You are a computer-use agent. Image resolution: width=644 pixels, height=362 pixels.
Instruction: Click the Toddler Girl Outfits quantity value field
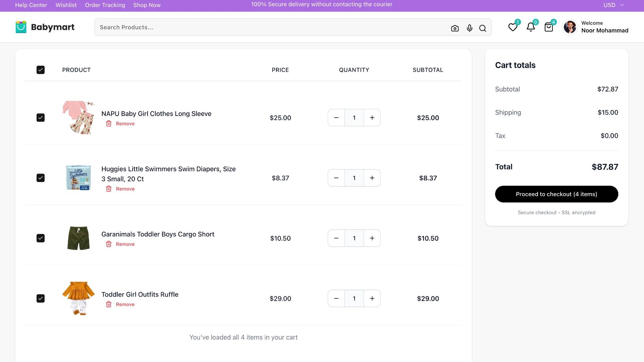354,299
